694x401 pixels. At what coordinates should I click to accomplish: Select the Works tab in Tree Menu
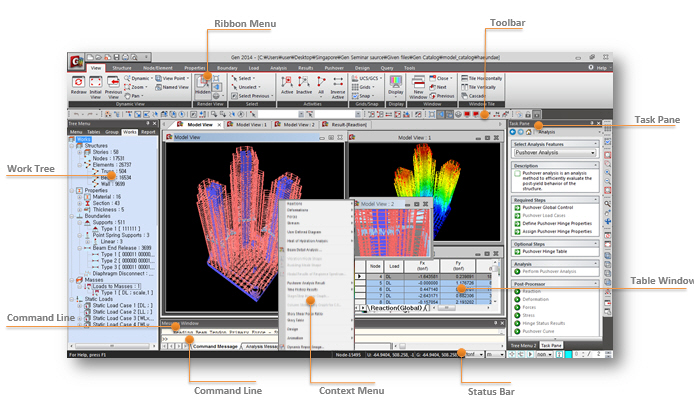point(127,131)
